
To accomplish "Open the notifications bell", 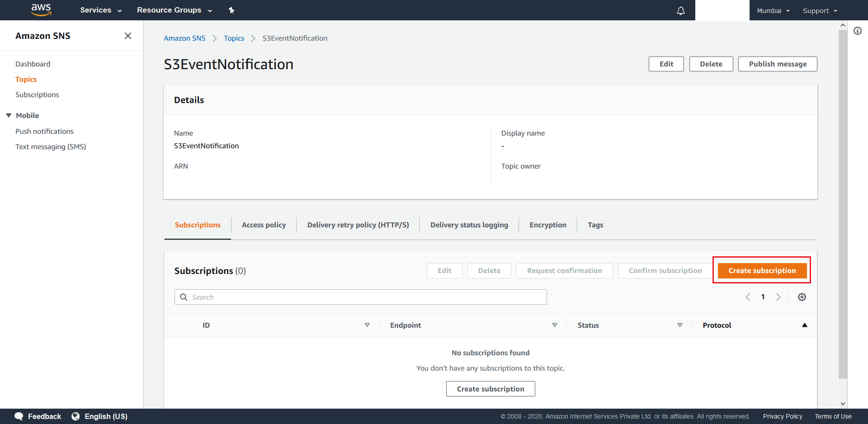I will click(680, 10).
